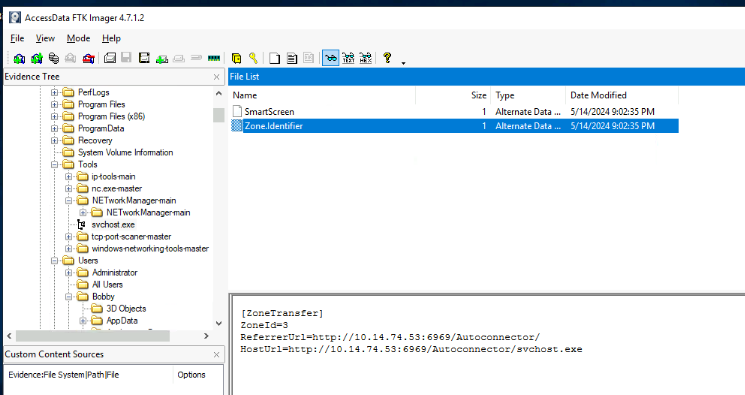Select SmartScreen file in File List
This screenshot has width=745, height=395.
pyautogui.click(x=269, y=112)
